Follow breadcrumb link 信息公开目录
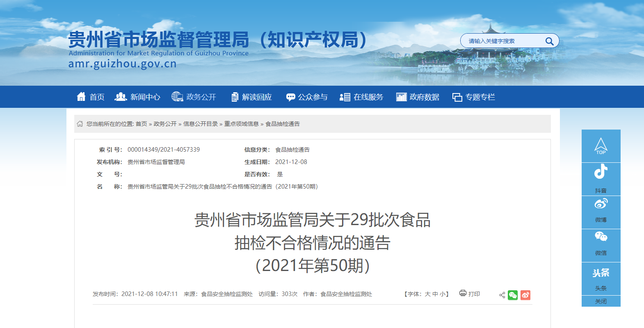Screen dimensions: 644x328 point(200,124)
